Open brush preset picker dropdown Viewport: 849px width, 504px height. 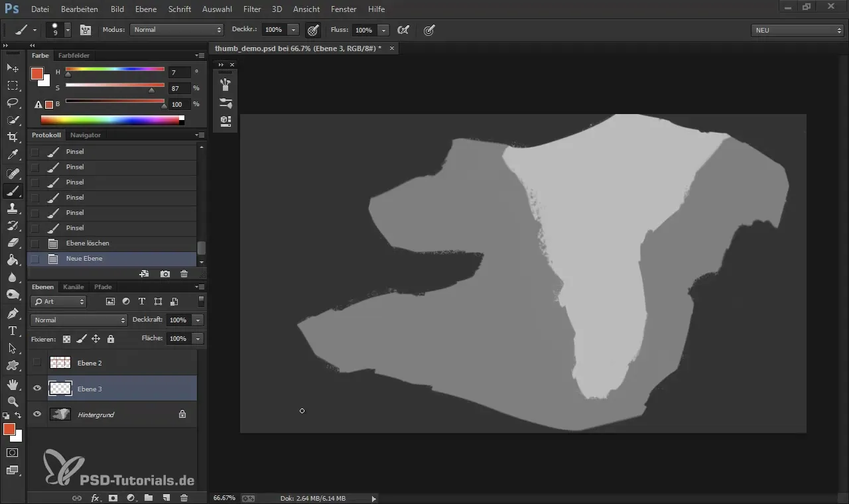[68, 30]
